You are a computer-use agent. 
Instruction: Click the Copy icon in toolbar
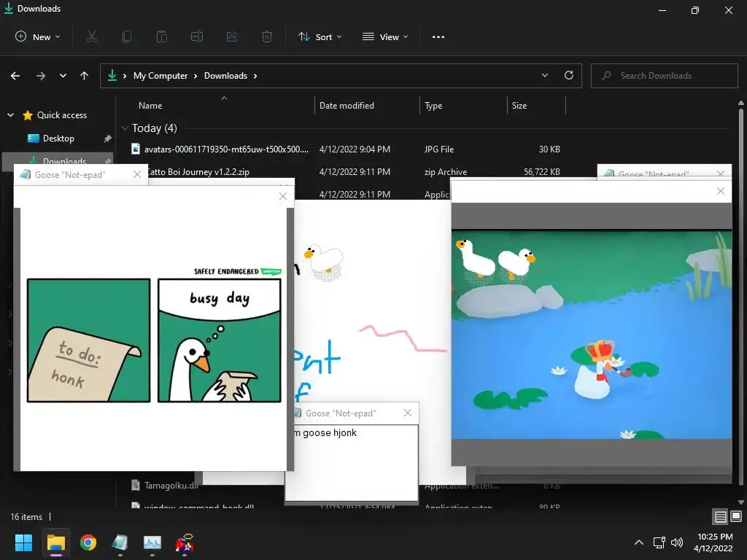pos(127,36)
